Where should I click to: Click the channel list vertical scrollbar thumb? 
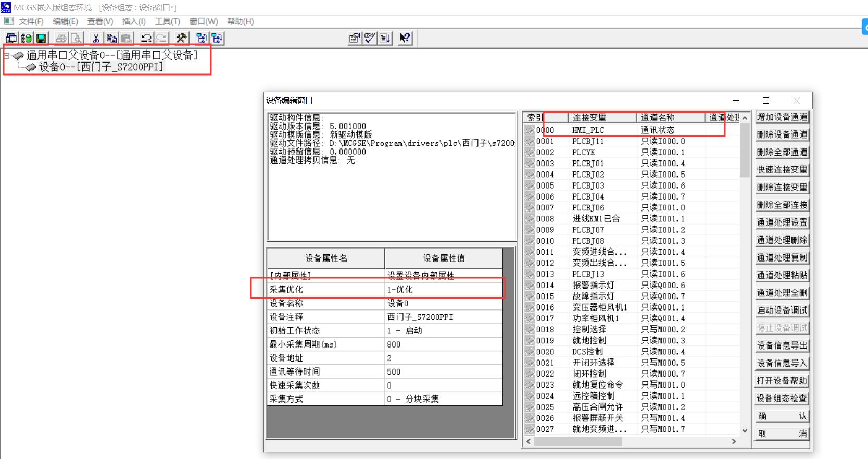tap(745, 151)
